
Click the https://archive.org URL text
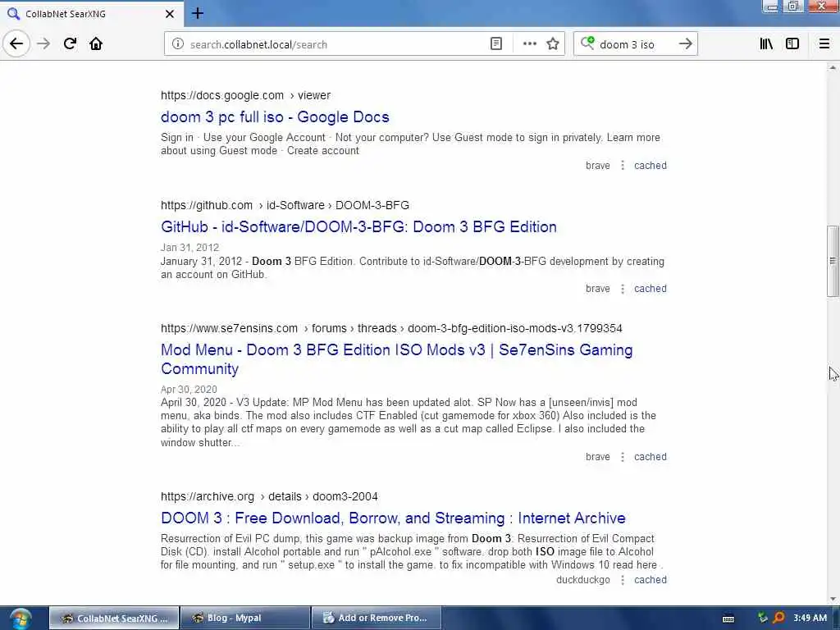pos(208,496)
